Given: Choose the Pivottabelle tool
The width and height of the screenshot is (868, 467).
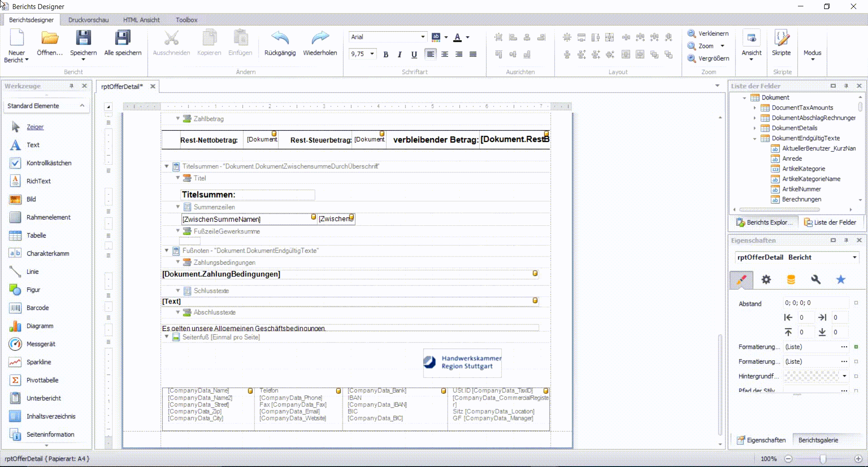Looking at the screenshot, I should (42, 380).
